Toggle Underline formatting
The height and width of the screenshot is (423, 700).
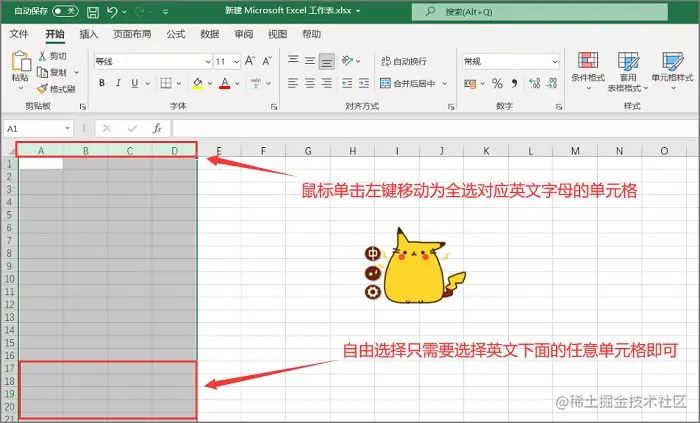pos(134,83)
